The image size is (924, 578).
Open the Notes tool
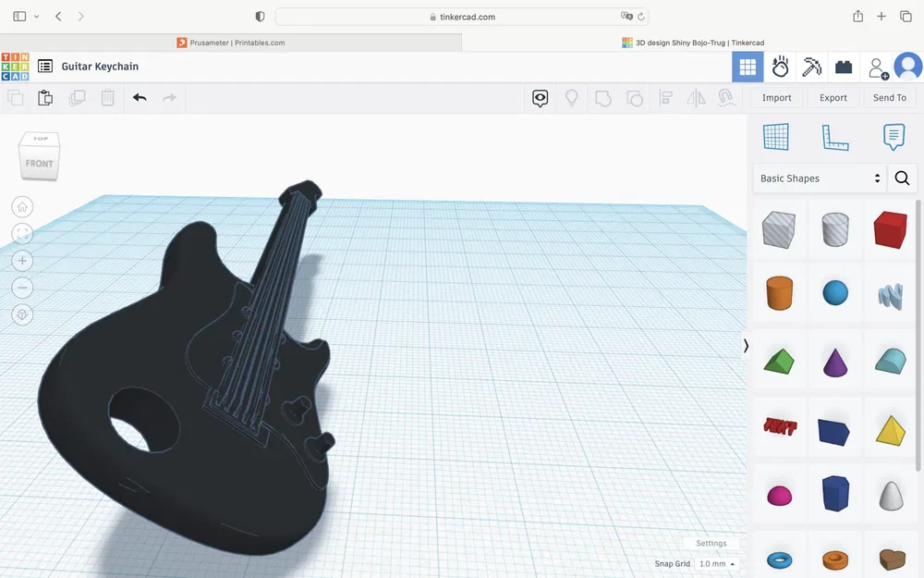(893, 136)
